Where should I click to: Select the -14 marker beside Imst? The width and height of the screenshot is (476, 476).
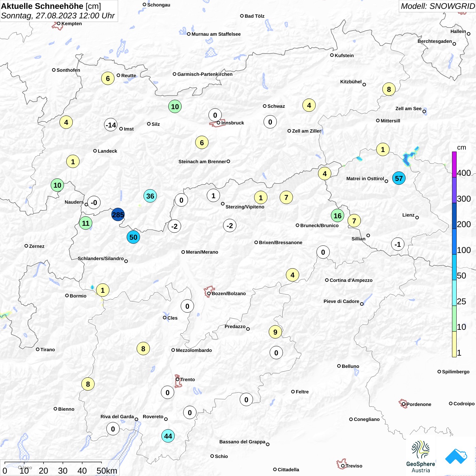pos(111,125)
